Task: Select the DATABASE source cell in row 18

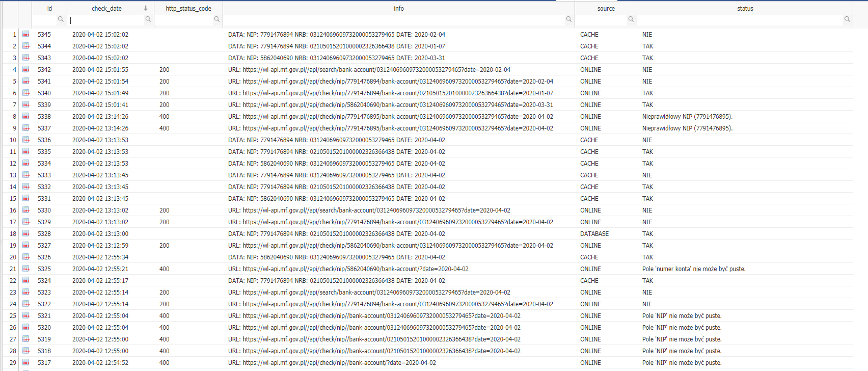Action: (x=594, y=233)
